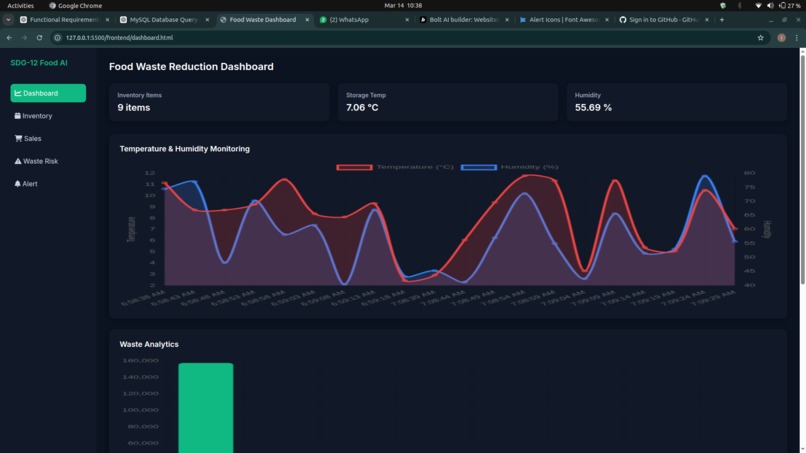Open a new browser tab

(722, 20)
